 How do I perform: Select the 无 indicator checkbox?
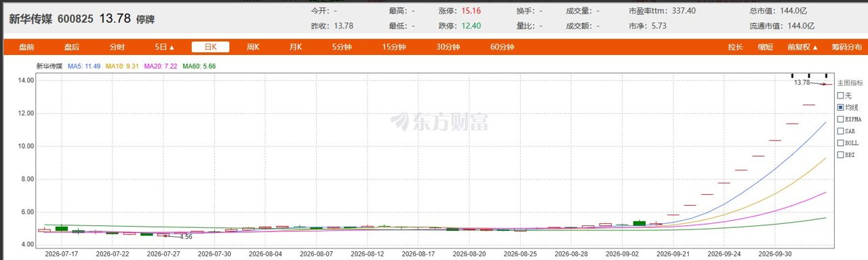[x=841, y=96]
